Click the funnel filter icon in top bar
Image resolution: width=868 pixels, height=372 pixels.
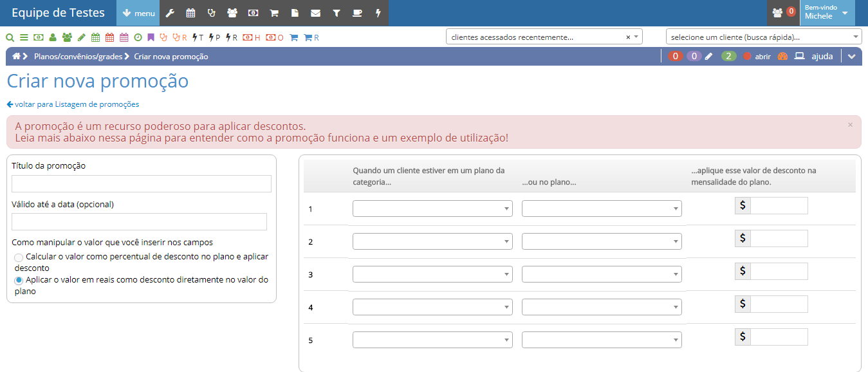(337, 13)
